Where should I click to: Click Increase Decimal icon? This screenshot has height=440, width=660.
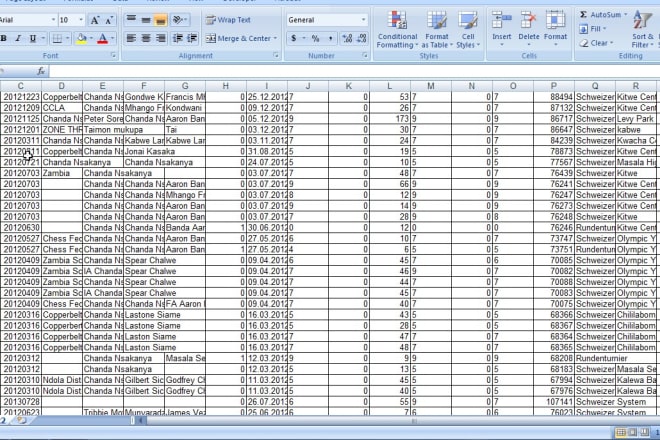(347, 39)
